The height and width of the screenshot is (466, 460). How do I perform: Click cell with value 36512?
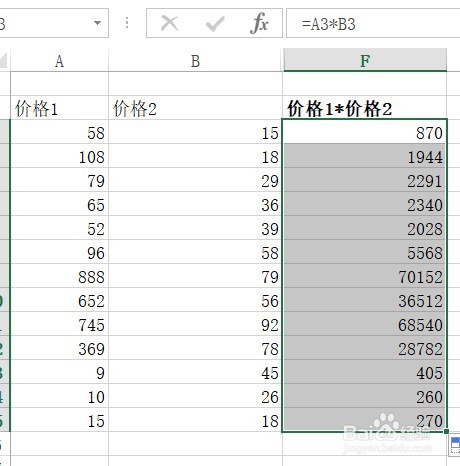(365, 300)
